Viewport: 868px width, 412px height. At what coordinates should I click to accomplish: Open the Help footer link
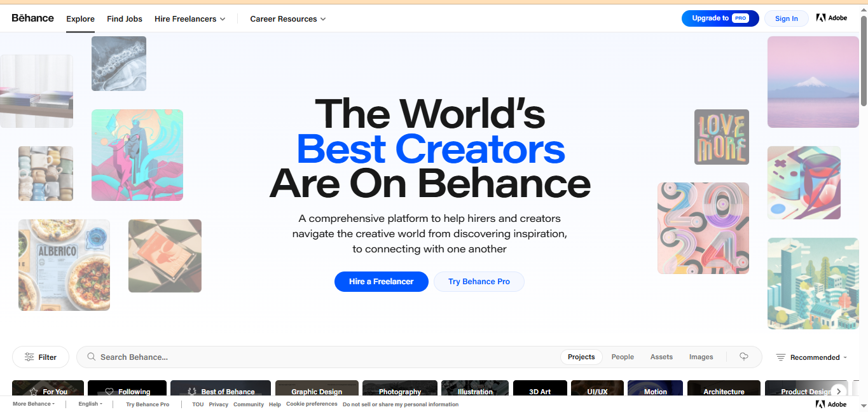click(275, 404)
